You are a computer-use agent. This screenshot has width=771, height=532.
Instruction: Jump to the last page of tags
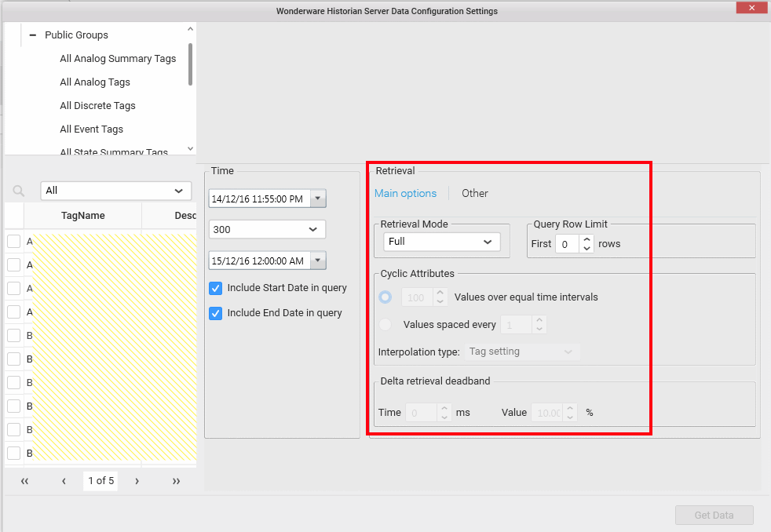coord(176,481)
